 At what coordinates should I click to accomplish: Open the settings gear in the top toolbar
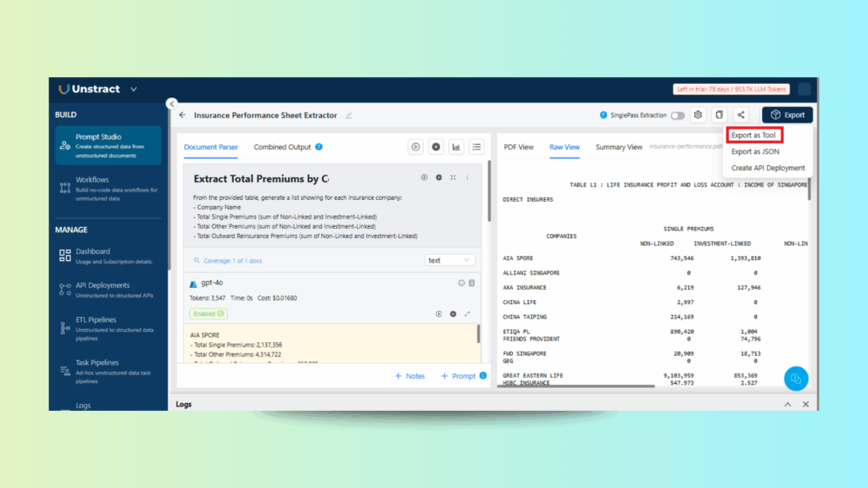click(698, 115)
